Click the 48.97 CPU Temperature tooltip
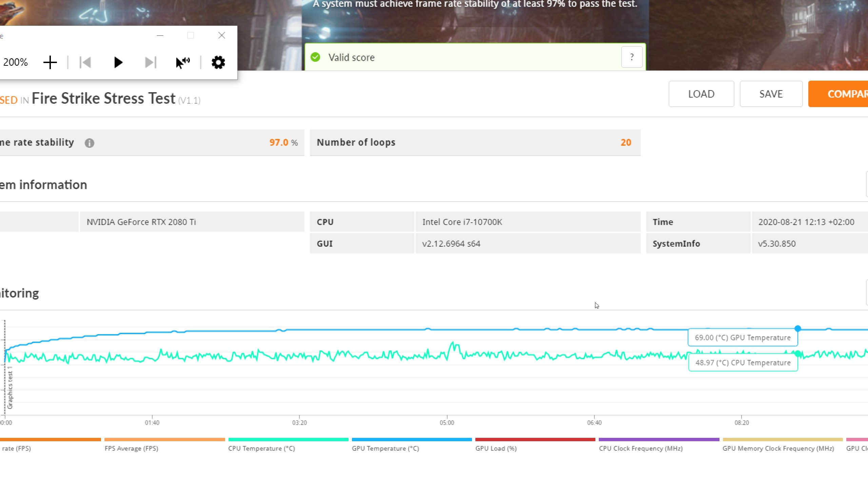This screenshot has width=868, height=488. (x=743, y=363)
